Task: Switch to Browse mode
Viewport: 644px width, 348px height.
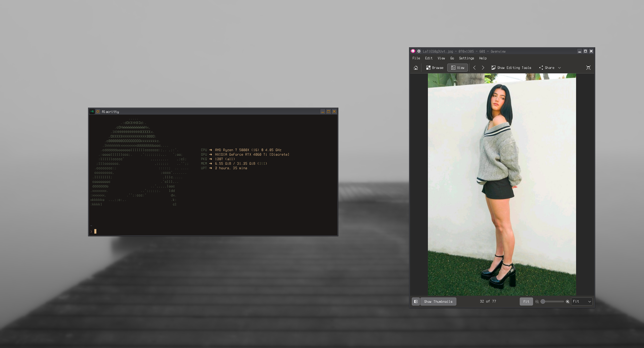Action: click(435, 68)
